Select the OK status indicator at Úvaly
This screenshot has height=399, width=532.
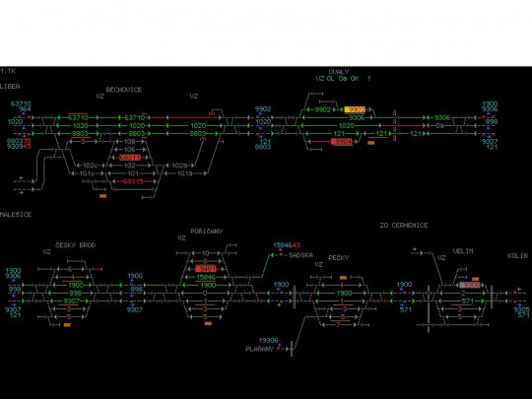point(355,79)
